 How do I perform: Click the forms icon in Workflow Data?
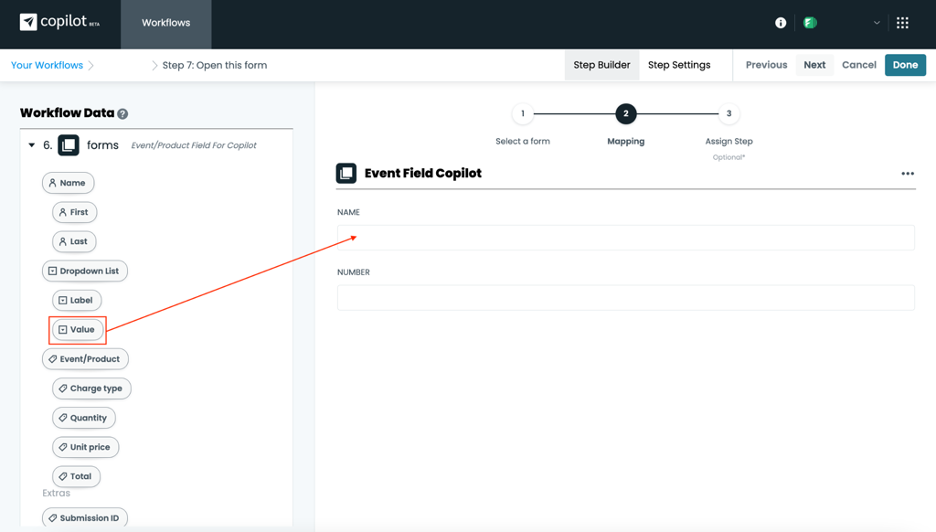pyautogui.click(x=68, y=145)
